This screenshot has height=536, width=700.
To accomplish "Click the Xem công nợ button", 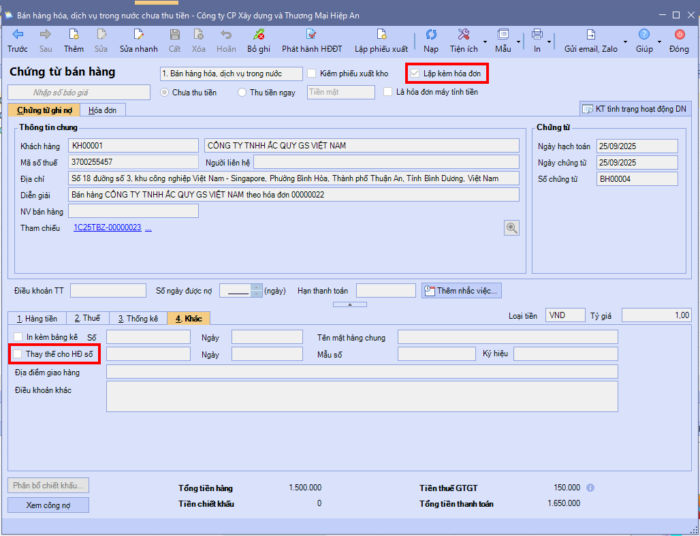I will 48,505.
